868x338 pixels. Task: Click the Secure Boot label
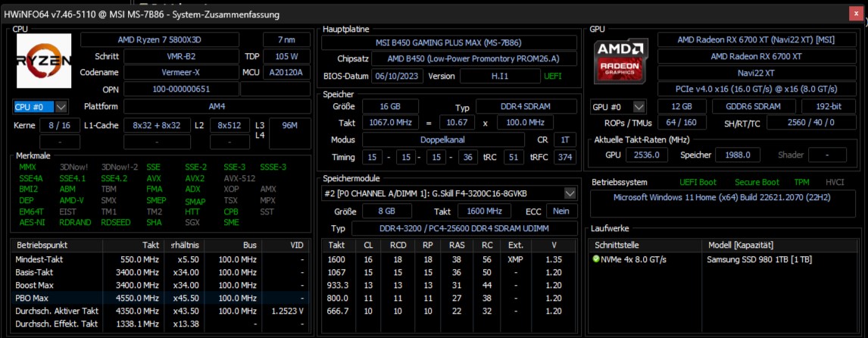pyautogui.click(x=757, y=183)
